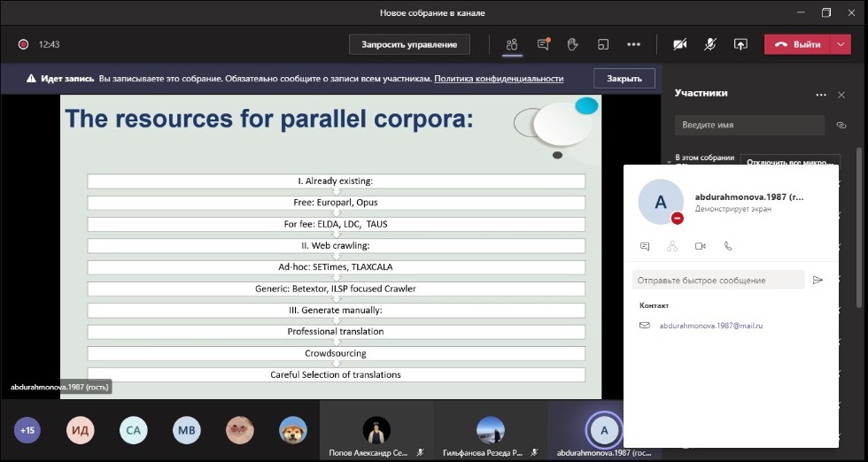The width and height of the screenshot is (868, 462).
Task: Click the copy join link icon in participants panel
Action: click(x=841, y=126)
